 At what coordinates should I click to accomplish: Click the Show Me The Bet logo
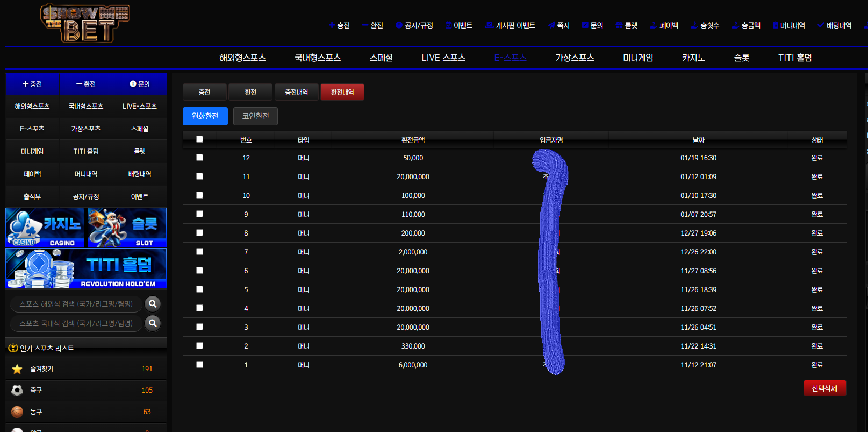click(85, 23)
